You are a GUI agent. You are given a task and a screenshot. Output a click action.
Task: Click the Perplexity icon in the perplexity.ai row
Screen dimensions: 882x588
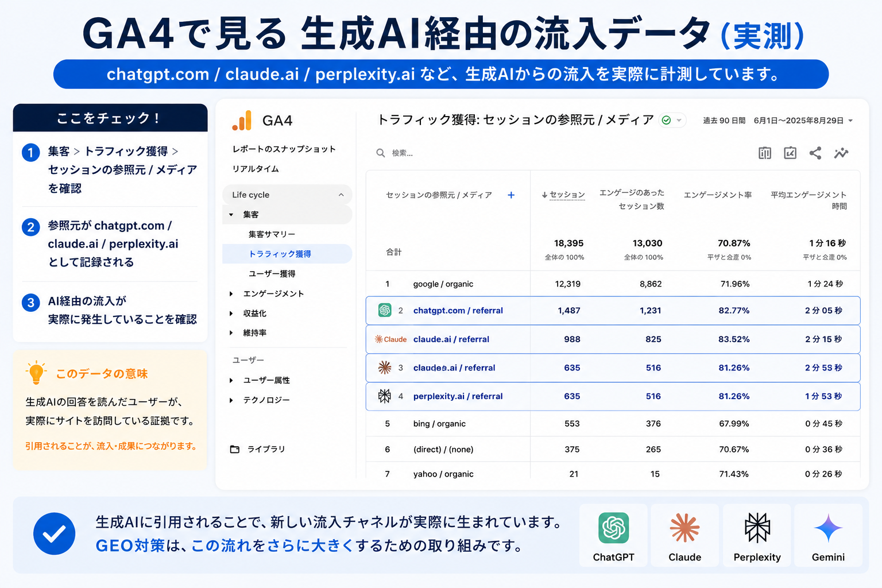tap(385, 396)
